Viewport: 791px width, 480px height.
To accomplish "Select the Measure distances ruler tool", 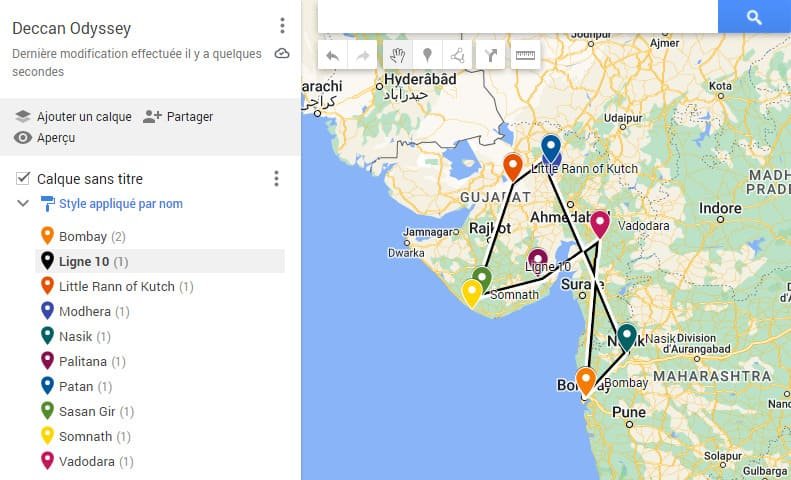I will (x=525, y=55).
